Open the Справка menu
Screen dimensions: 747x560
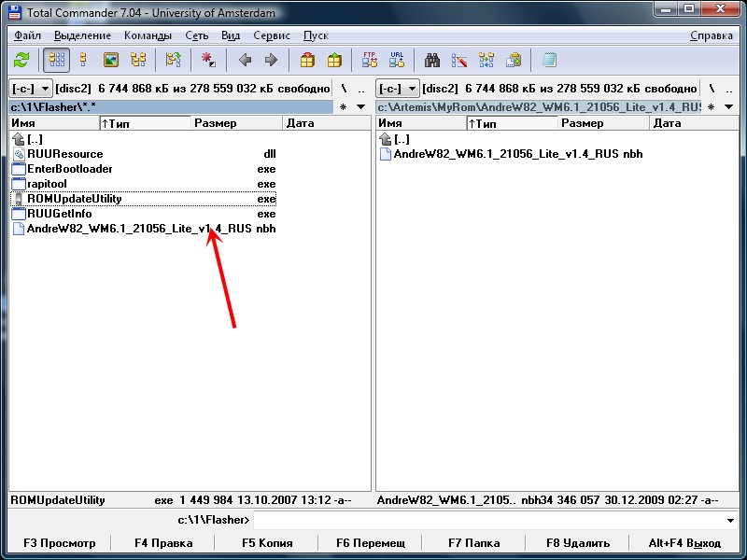point(712,35)
